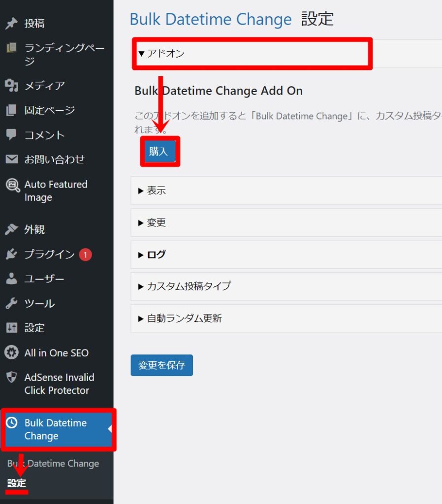Click the お問い合わせ envelope icon

[x=10, y=159]
